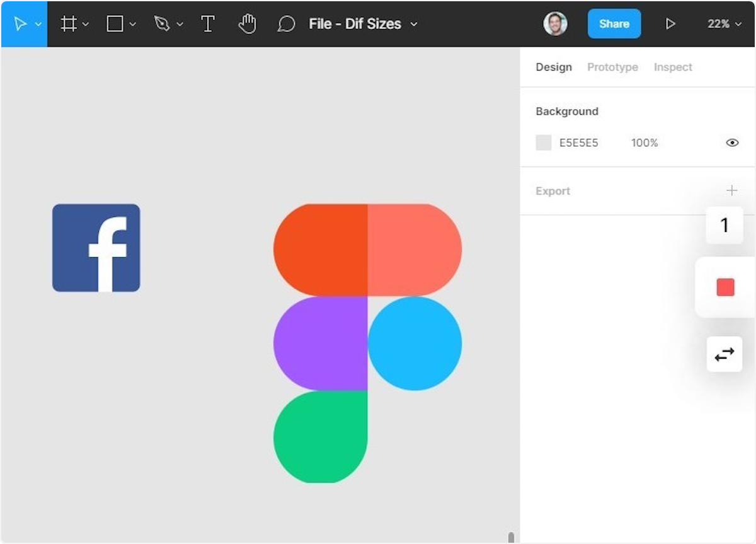Switch to the Inspect tab
The image size is (756, 544).
click(x=673, y=67)
